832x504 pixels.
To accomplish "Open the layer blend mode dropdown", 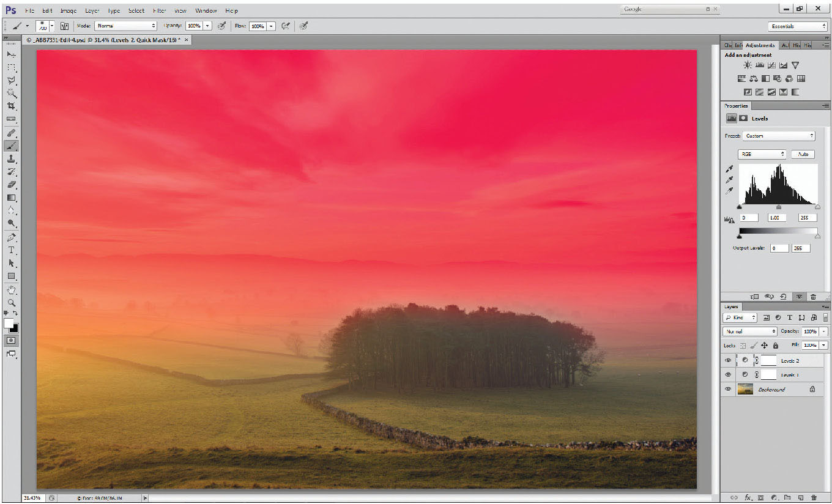I will click(x=750, y=332).
